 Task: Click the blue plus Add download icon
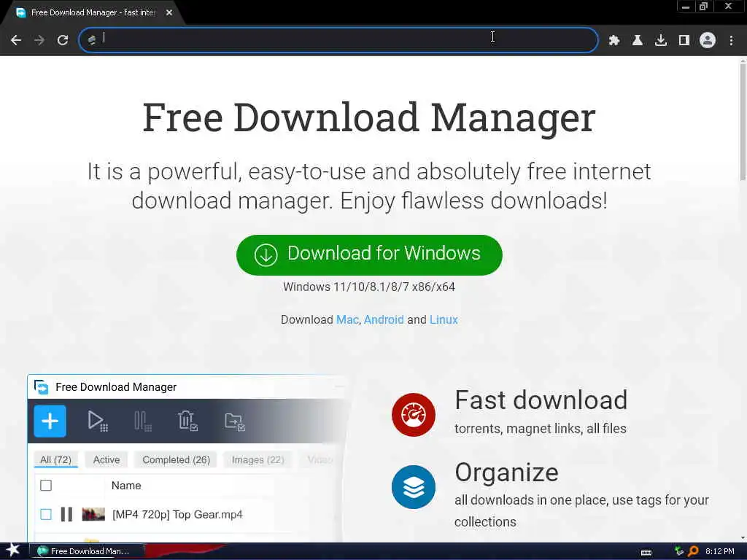click(50, 421)
